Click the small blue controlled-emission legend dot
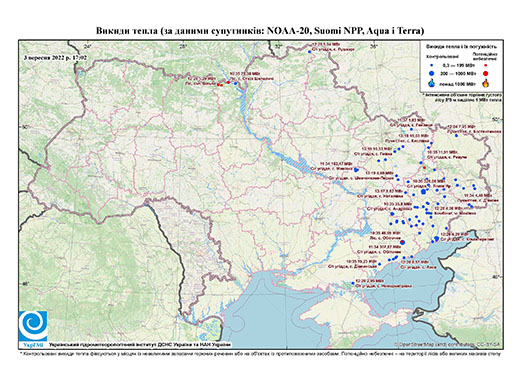 [x=432, y=65]
